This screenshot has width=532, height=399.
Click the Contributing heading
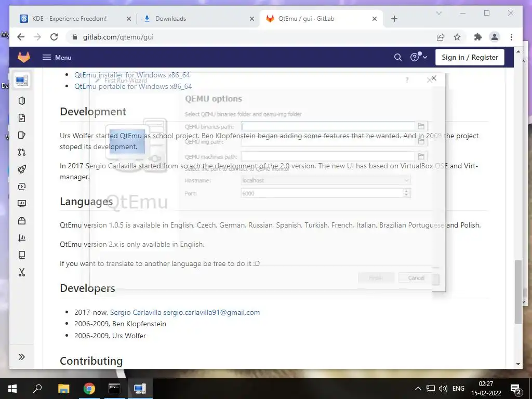91,361
